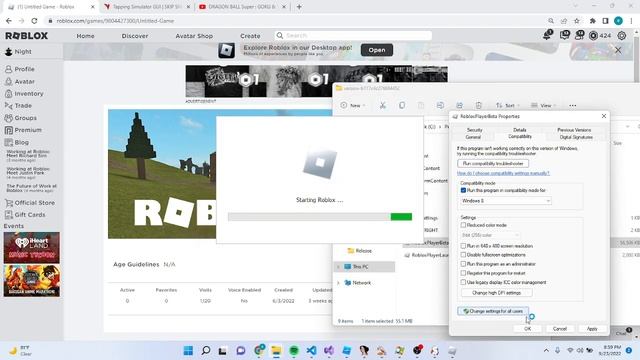Click Cut scissors icon in File Explorer
This screenshot has width=640, height=360.
382,105
